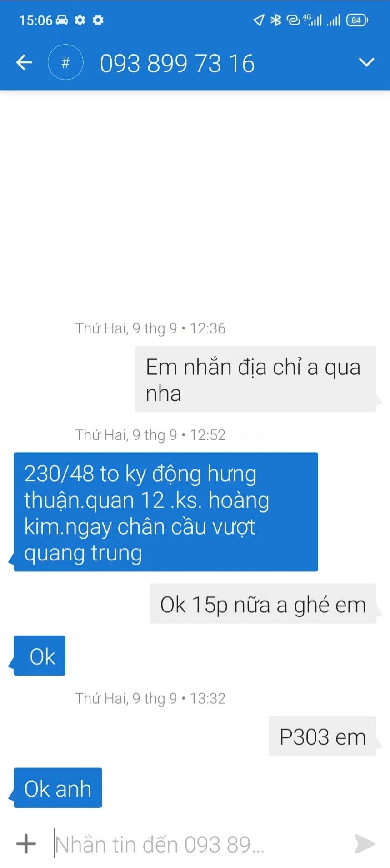This screenshot has width=390, height=868.
Task: Tap the 12:52 timestamp label
Action: (x=207, y=435)
